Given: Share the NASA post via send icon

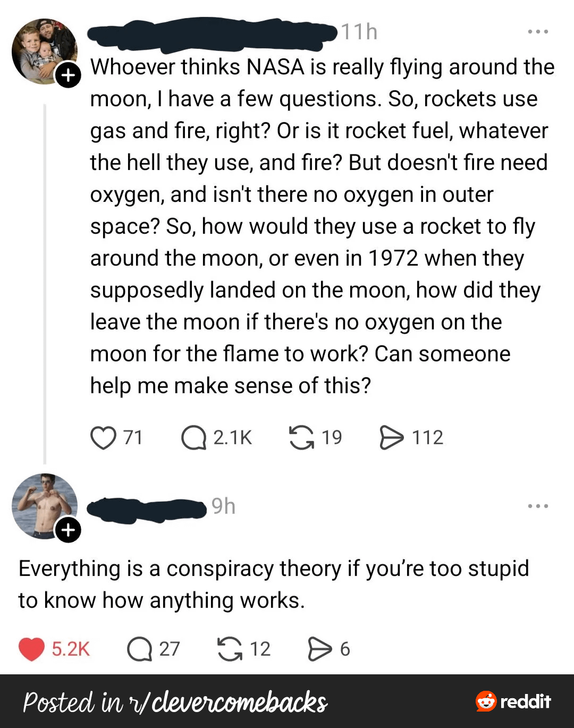Looking at the screenshot, I should pos(392,438).
